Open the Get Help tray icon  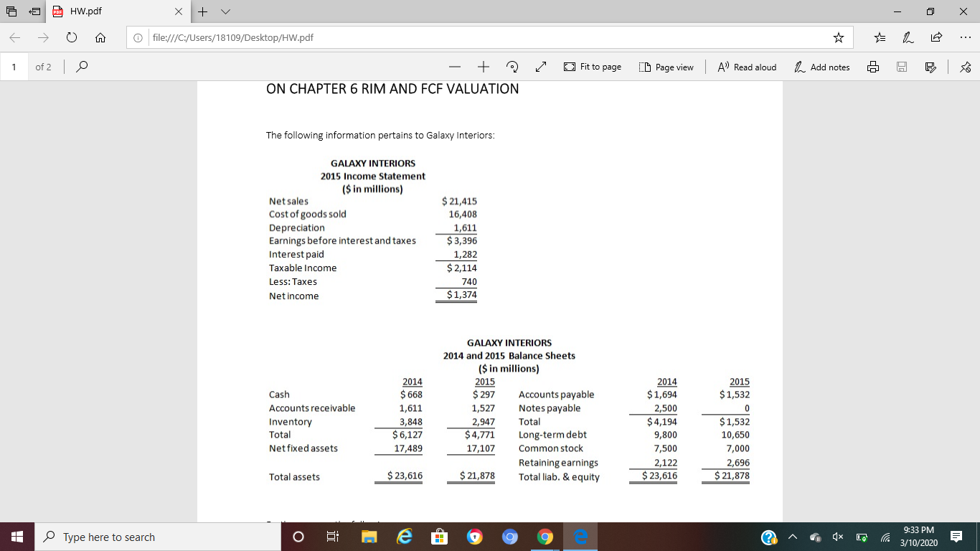tap(769, 537)
